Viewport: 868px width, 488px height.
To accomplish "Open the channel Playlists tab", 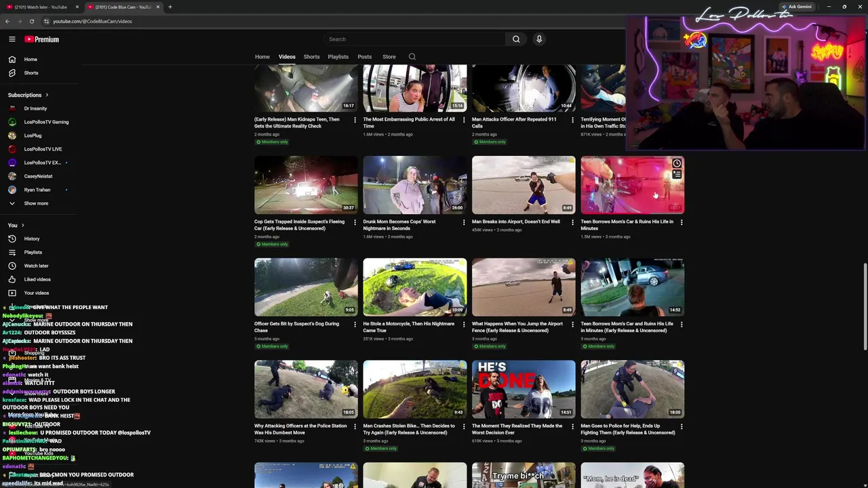I will click(x=338, y=57).
